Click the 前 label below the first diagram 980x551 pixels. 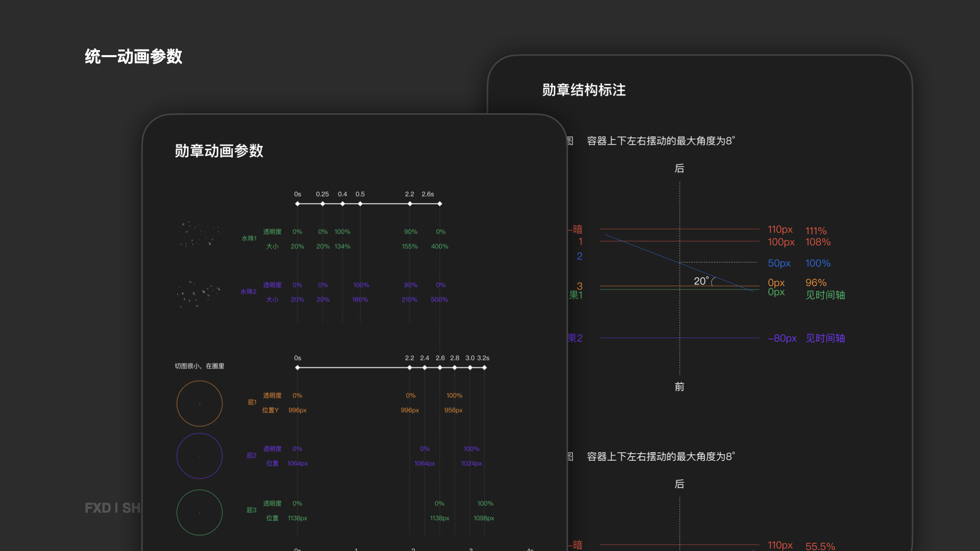pyautogui.click(x=679, y=387)
